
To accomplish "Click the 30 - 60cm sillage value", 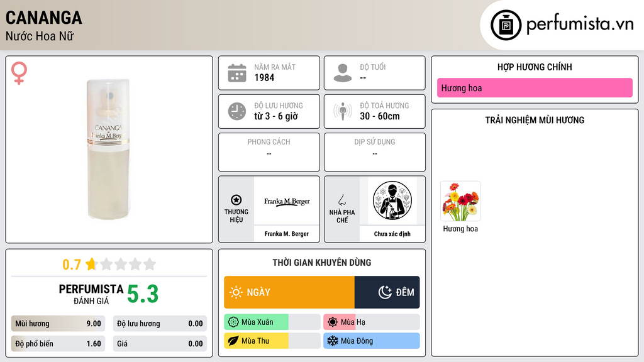I will coord(380,116).
